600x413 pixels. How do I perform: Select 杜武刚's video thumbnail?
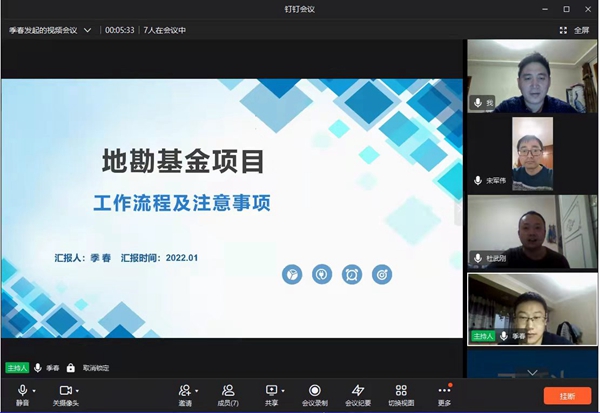tap(532, 230)
